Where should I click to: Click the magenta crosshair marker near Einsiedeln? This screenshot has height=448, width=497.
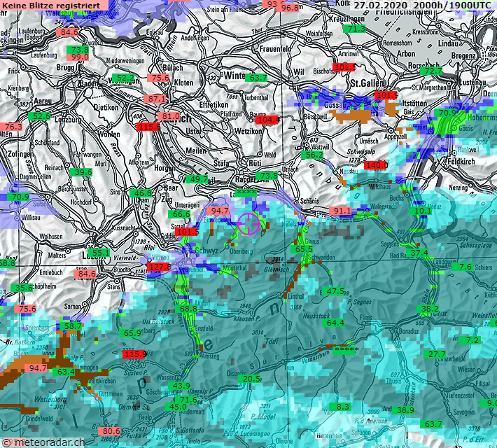click(248, 224)
